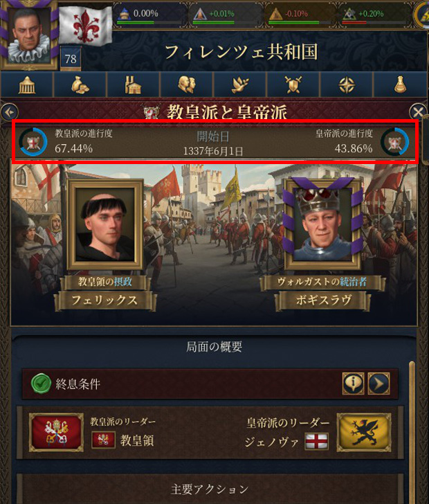
Task: Open the military shield and swords tab
Action: 293,84
